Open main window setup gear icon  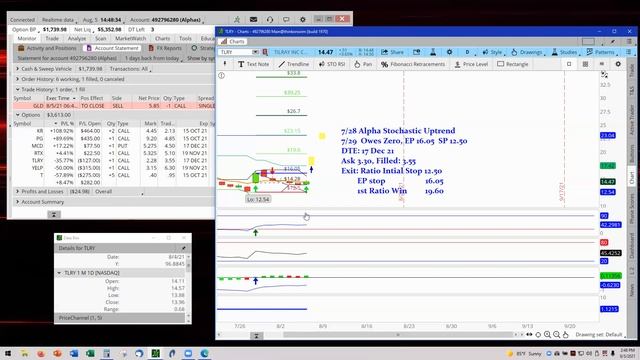302,19
